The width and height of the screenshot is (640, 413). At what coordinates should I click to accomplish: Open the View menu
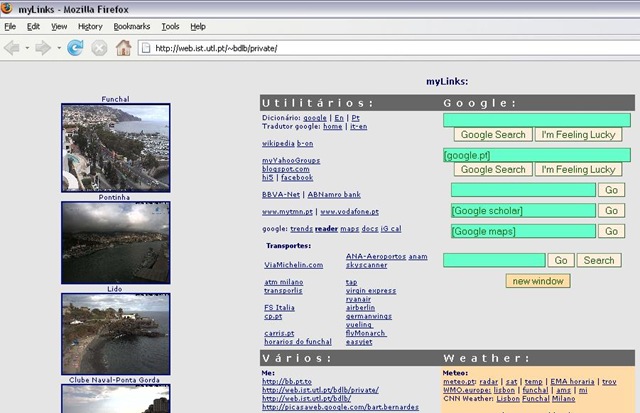[x=59, y=27]
